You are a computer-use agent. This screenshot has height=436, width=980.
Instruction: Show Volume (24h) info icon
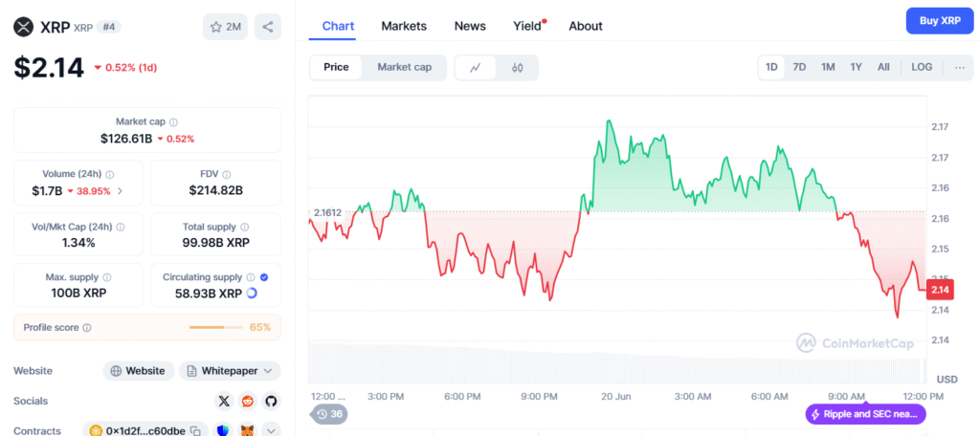(x=110, y=175)
